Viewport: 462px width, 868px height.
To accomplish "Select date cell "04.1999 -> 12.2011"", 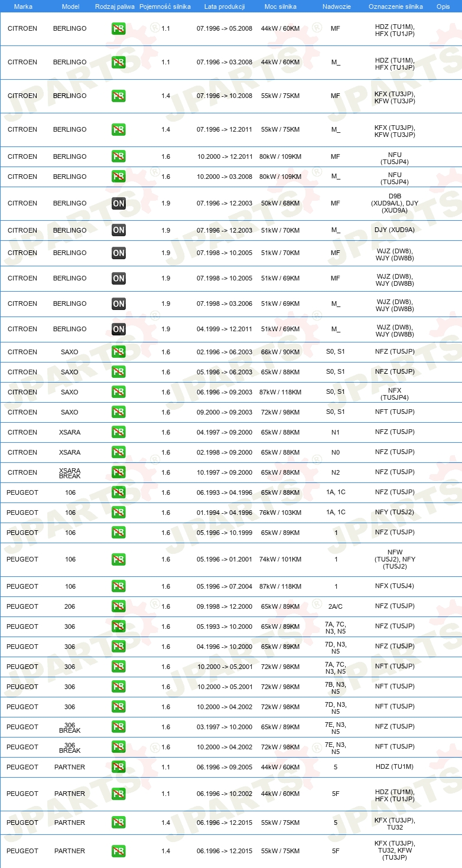I will click(x=225, y=329).
